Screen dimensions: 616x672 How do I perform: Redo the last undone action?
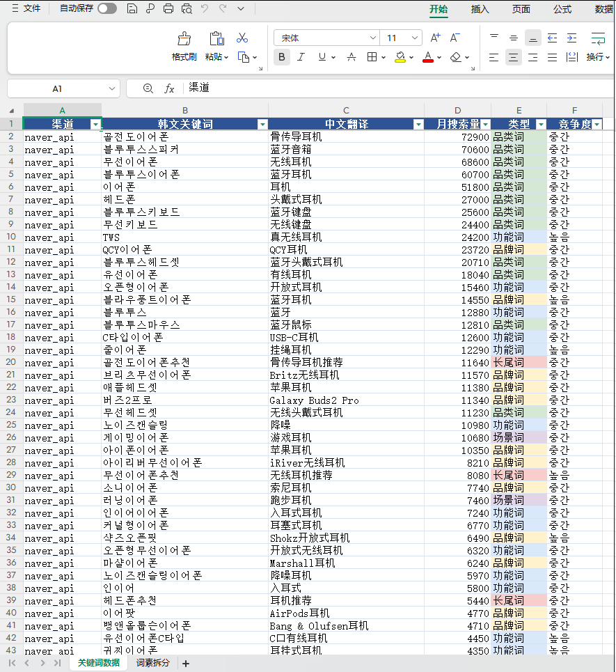pos(223,8)
